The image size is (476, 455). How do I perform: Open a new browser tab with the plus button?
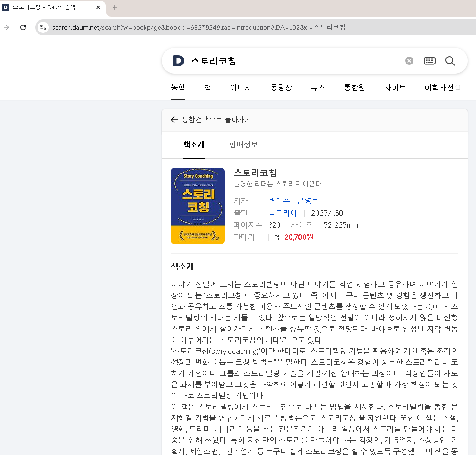tap(114, 7)
